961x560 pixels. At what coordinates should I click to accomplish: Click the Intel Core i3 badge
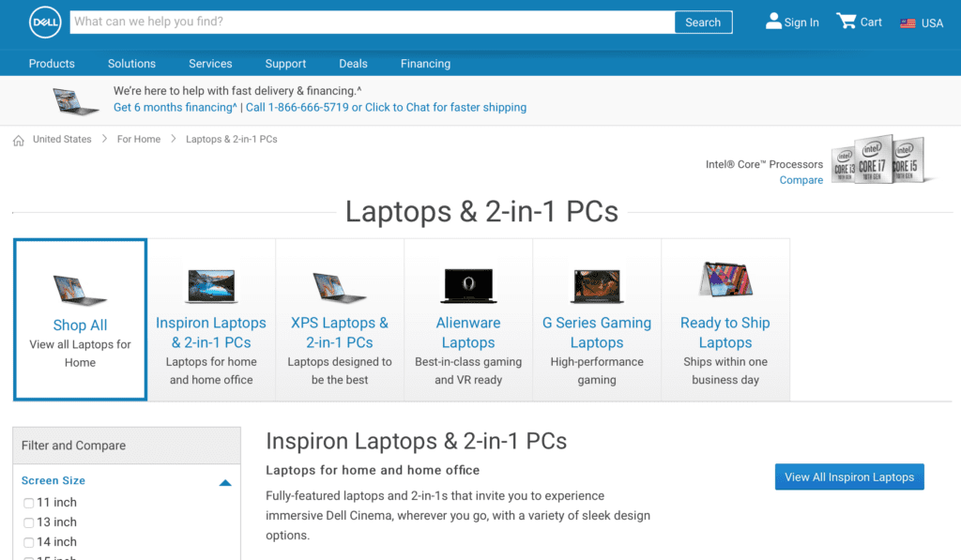click(844, 165)
